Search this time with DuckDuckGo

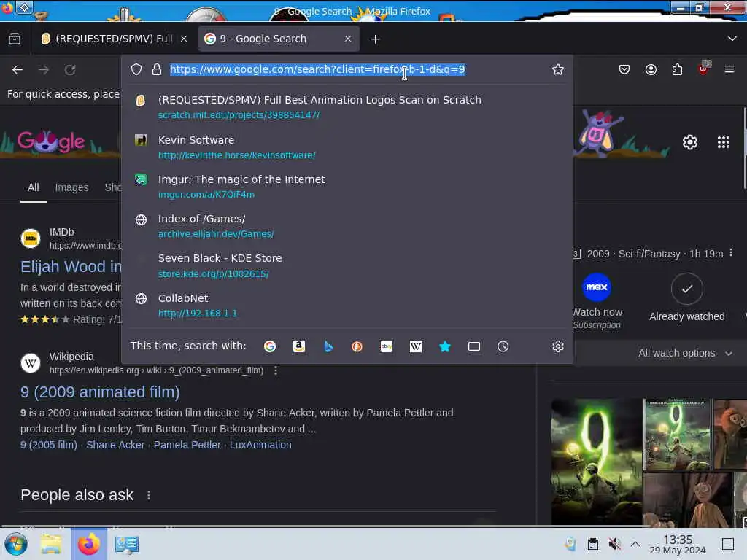[x=357, y=346]
